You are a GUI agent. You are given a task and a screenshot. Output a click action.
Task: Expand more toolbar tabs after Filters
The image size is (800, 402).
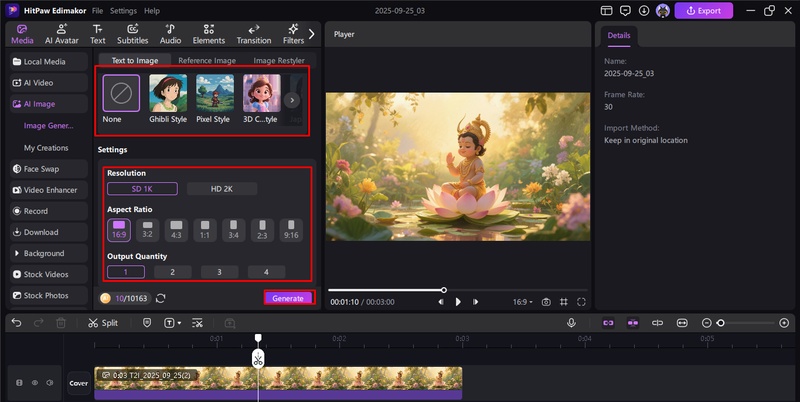[x=311, y=34]
